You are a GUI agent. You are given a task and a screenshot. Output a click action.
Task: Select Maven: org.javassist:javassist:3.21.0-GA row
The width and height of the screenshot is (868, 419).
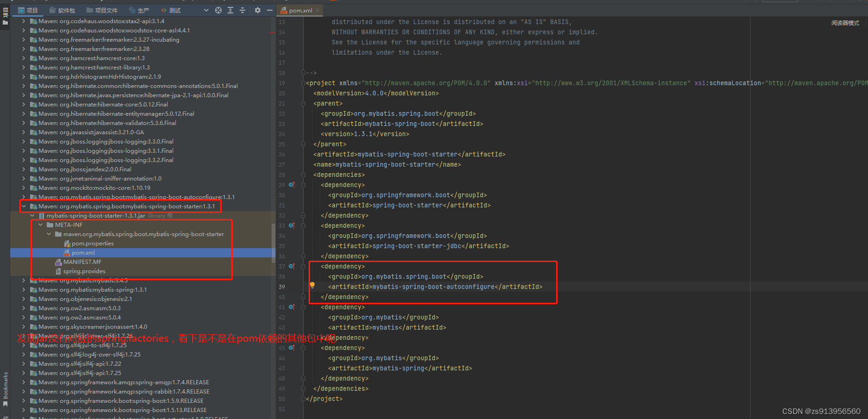[x=143, y=132]
